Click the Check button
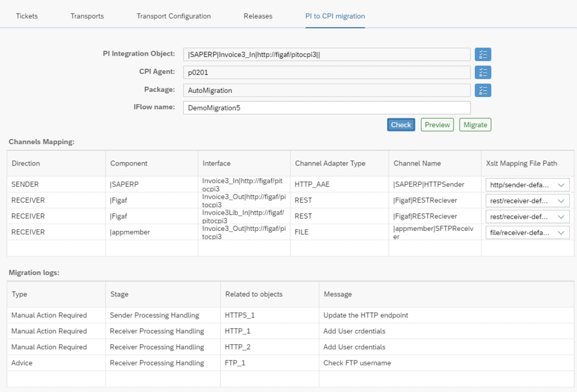Screen dimensions: 577x392 (x=401, y=124)
